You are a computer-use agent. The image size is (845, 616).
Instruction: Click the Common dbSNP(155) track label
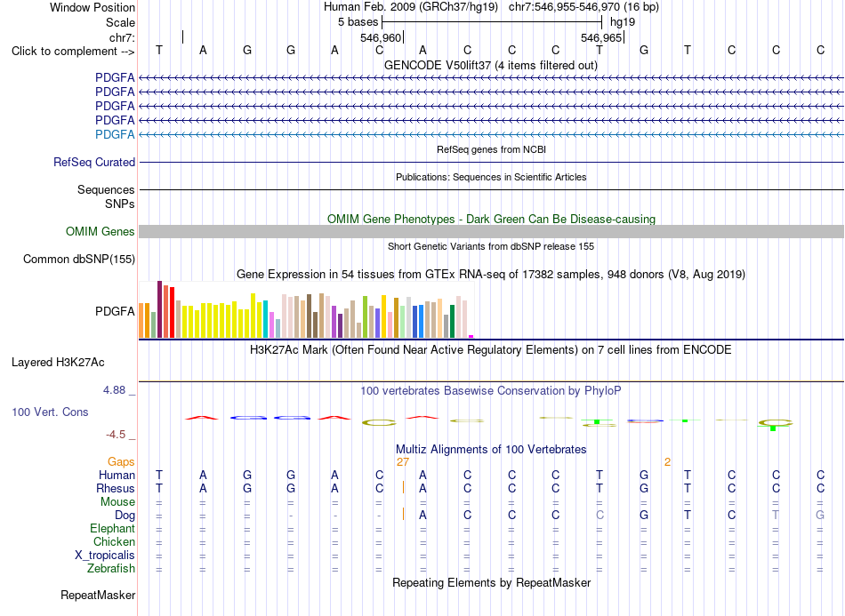(78, 259)
